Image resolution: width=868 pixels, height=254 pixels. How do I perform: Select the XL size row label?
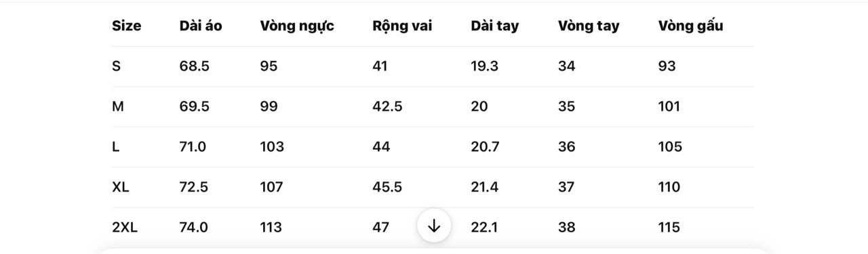coord(121,187)
